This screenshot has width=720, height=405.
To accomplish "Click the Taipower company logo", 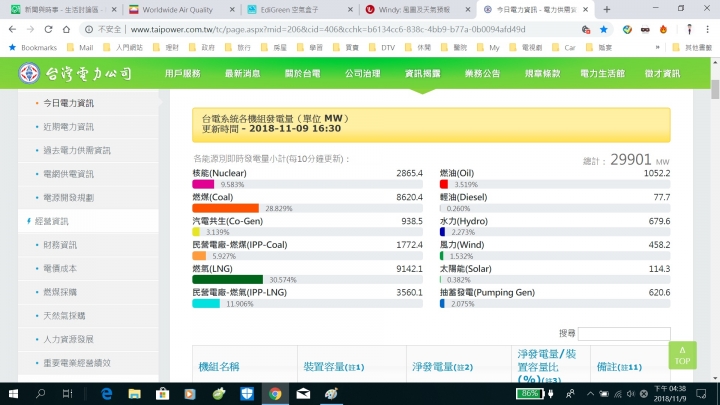I will (x=76, y=73).
